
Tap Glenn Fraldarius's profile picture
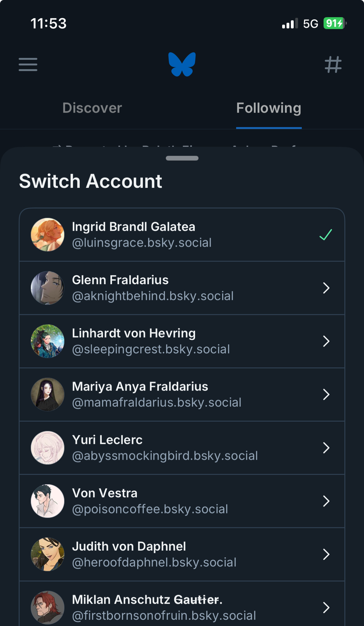click(x=48, y=288)
